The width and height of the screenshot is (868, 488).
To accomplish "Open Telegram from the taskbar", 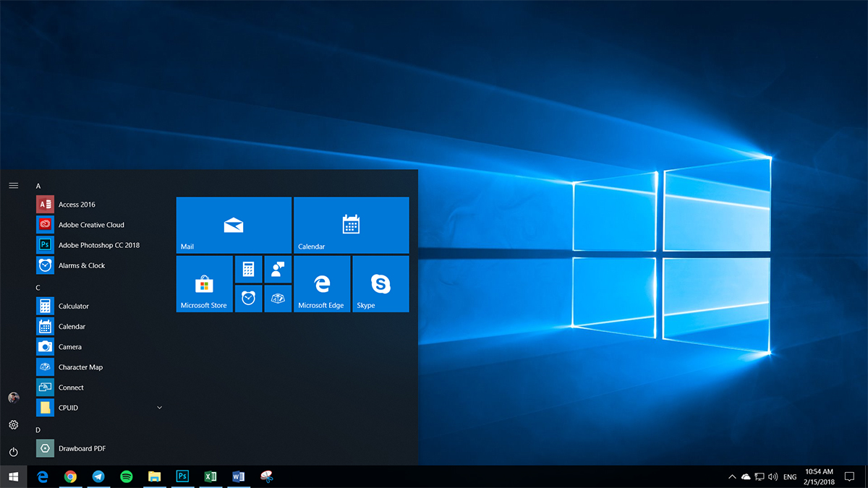I will click(x=99, y=476).
